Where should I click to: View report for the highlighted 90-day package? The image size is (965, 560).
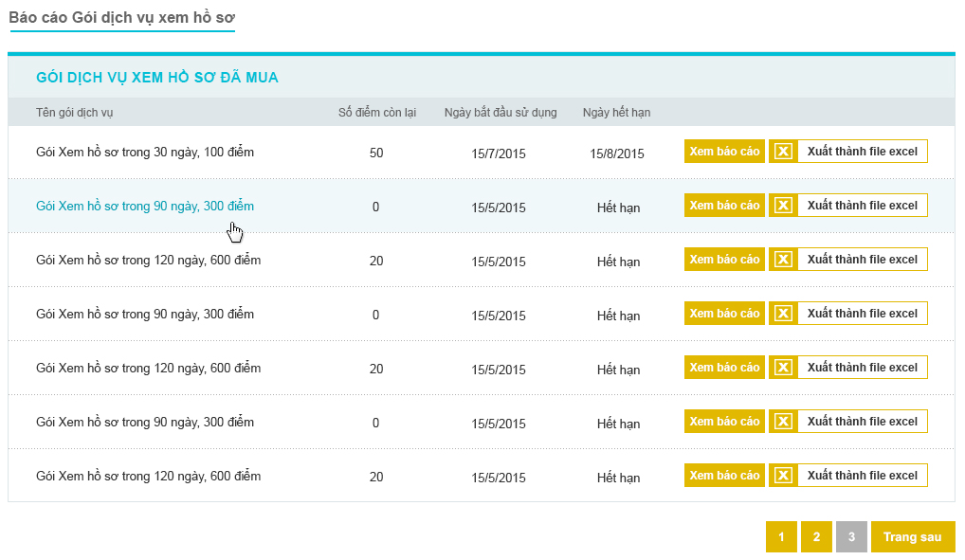[724, 206]
